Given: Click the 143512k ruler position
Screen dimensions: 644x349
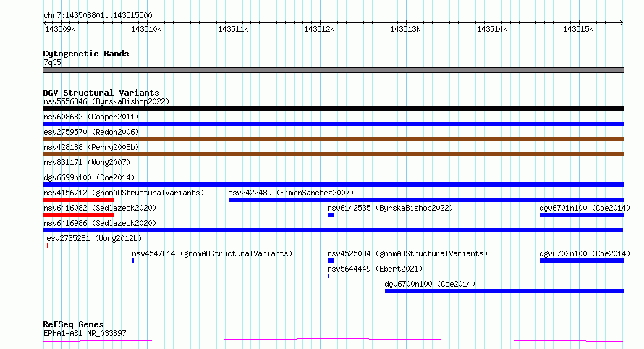Looking at the screenshot, I should point(319,29).
